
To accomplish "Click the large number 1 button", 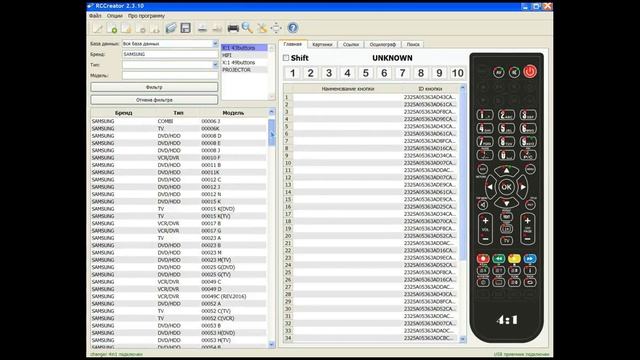I will [x=292, y=73].
